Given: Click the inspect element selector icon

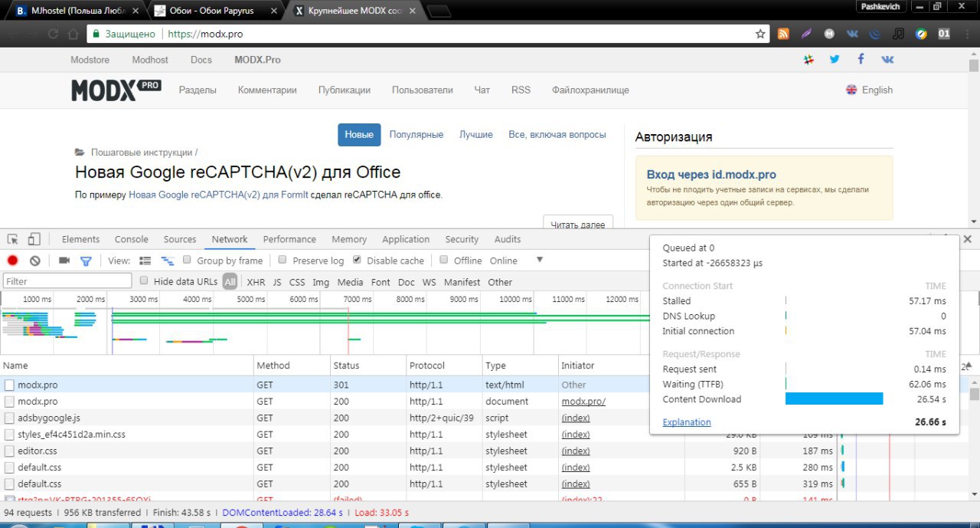Looking at the screenshot, I should click(13, 239).
